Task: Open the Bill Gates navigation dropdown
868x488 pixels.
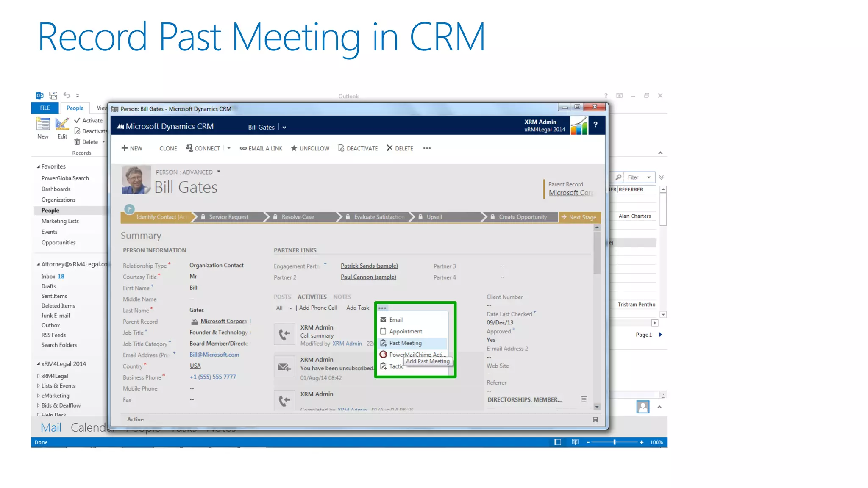Action: click(x=284, y=128)
